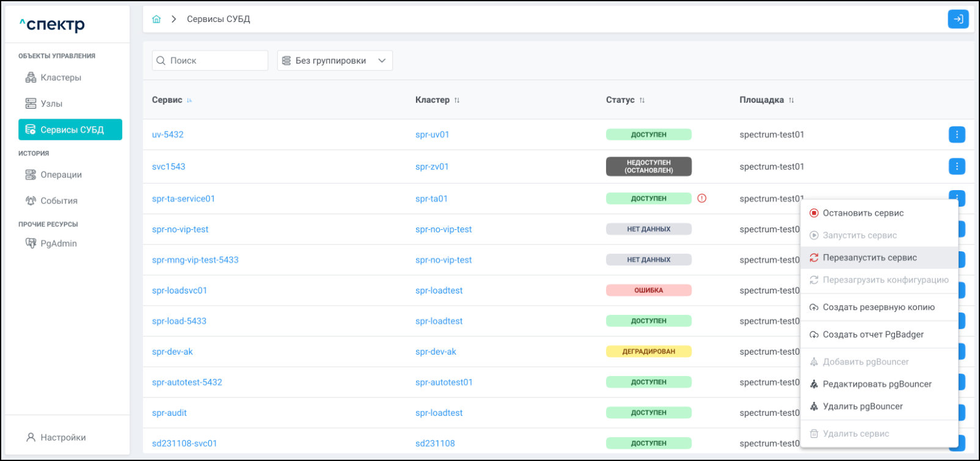The image size is (980, 461).
Task: Open the spr-dev-ak cluster link
Action: (x=436, y=352)
